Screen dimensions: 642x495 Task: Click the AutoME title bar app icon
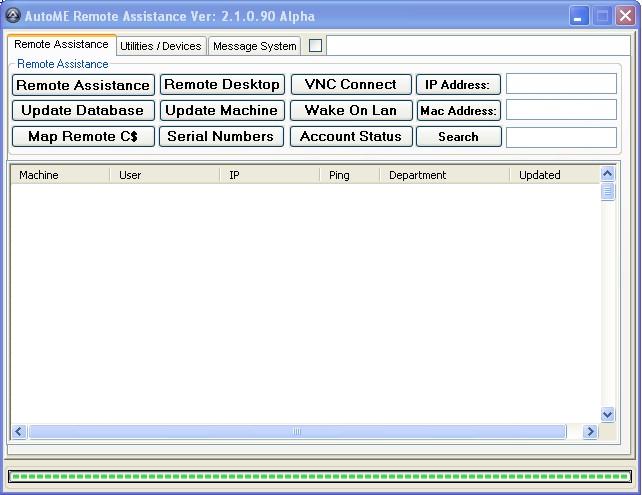13,16
